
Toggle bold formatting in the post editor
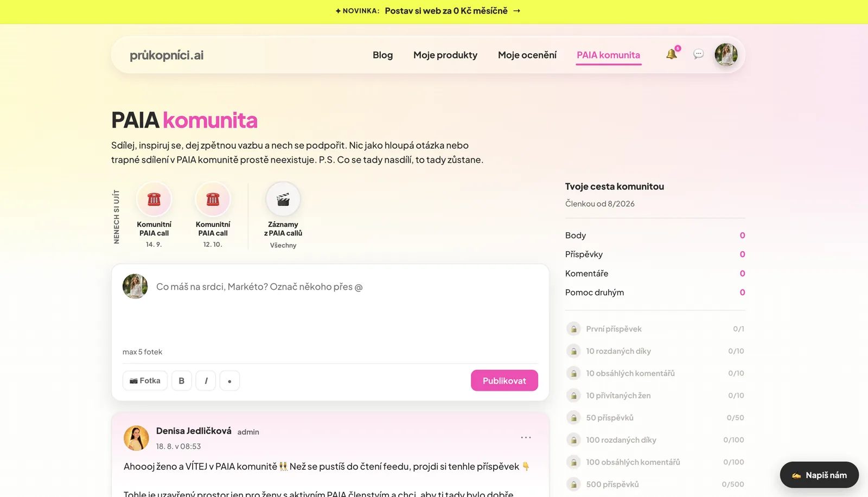pos(182,381)
